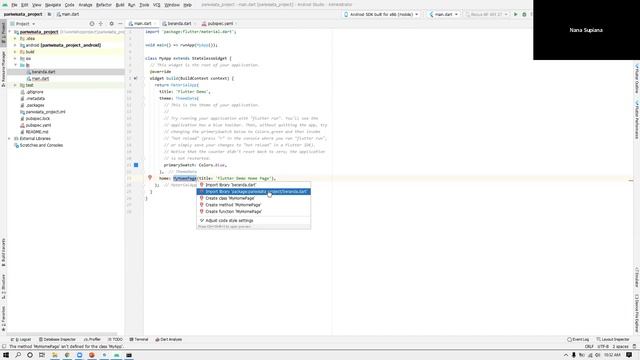Collapse the lib folder

(16, 65)
